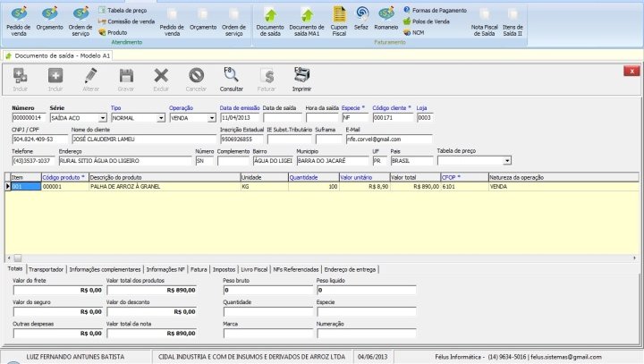Open Comissão de venda
This screenshot has width=644, height=364.
[126, 21]
